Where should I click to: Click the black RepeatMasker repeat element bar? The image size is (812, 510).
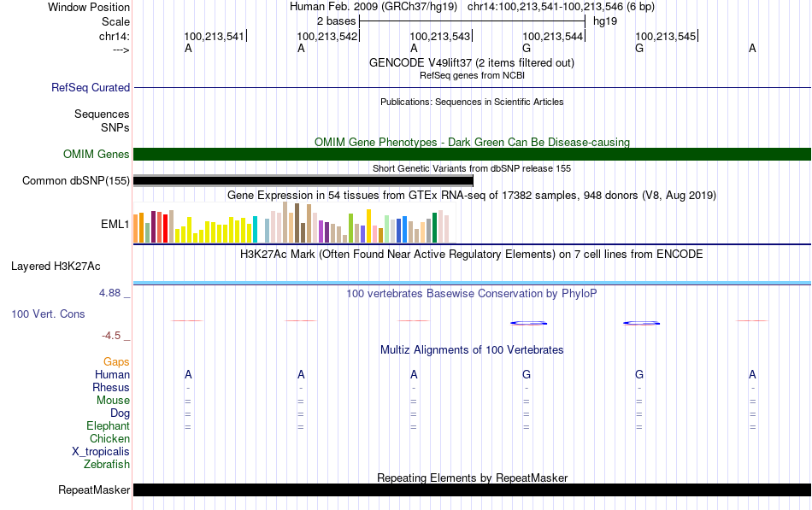[472, 489]
